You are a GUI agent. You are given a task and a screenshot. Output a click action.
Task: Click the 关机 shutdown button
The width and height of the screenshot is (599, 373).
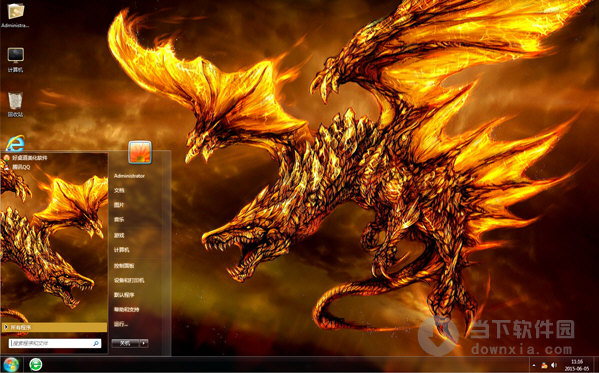tap(125, 343)
